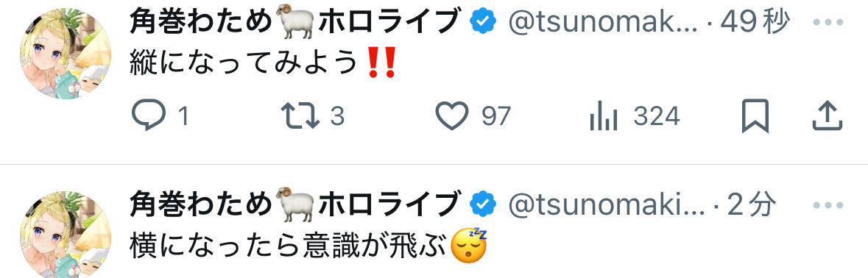This screenshot has width=868, height=278.
Task: Share the 縦になってみよう tweet
Action: tap(827, 116)
